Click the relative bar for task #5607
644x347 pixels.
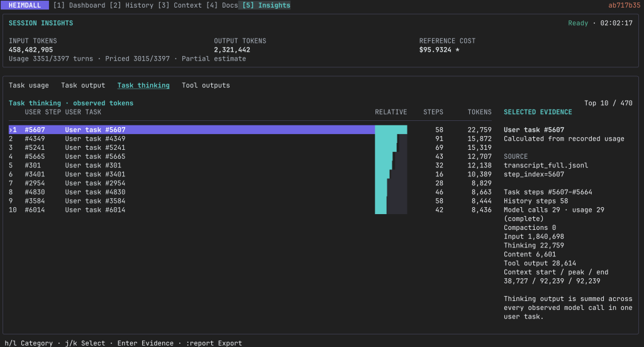391,130
